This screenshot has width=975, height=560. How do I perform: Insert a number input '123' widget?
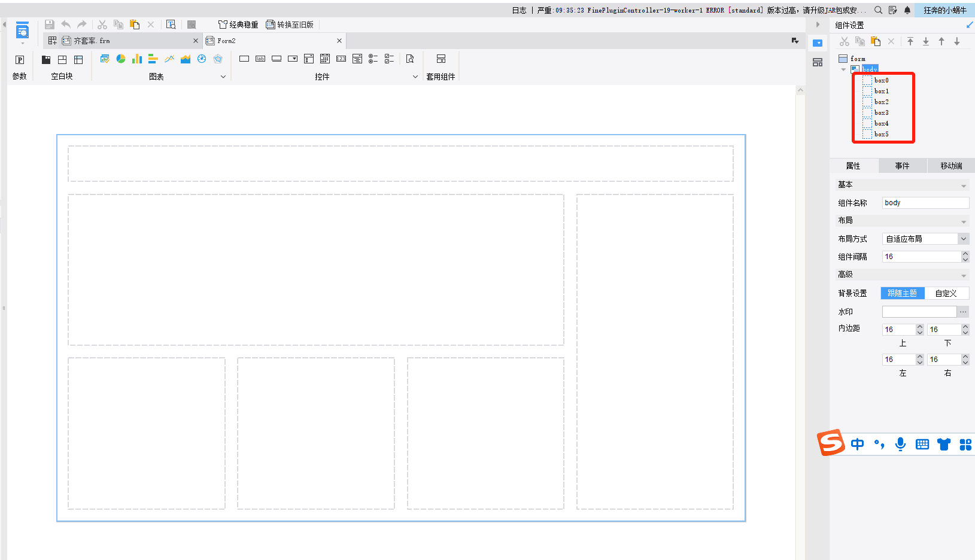[x=341, y=59]
